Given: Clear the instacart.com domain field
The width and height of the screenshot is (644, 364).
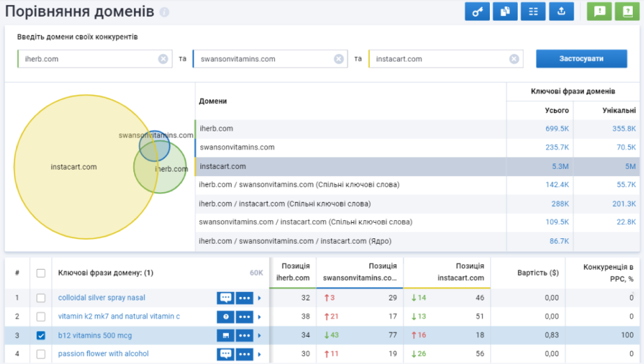Looking at the screenshot, I should tap(514, 59).
